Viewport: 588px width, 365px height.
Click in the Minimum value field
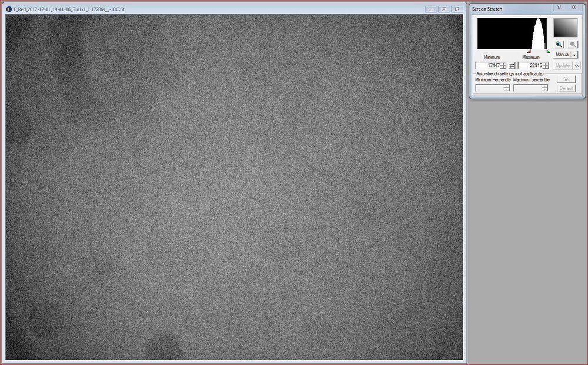[487, 65]
